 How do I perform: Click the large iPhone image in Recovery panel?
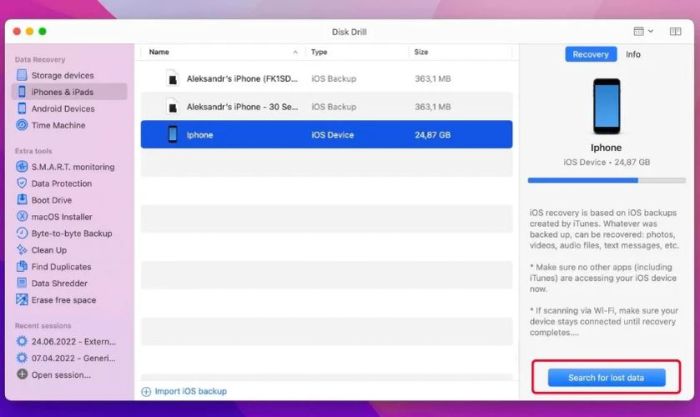pyautogui.click(x=606, y=106)
